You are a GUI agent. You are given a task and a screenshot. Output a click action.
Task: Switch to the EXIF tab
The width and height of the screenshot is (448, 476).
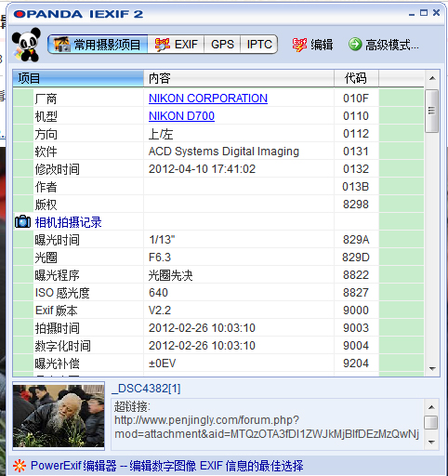pyautogui.click(x=176, y=45)
